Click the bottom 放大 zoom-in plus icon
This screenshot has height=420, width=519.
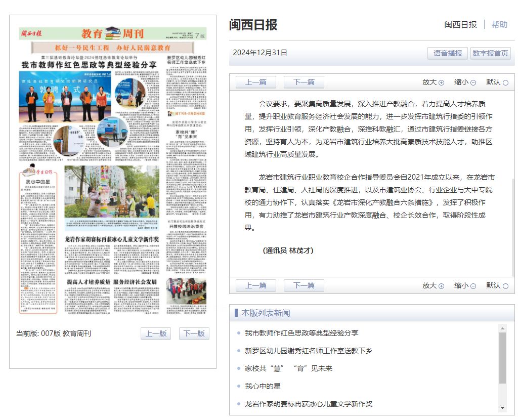[x=441, y=286]
